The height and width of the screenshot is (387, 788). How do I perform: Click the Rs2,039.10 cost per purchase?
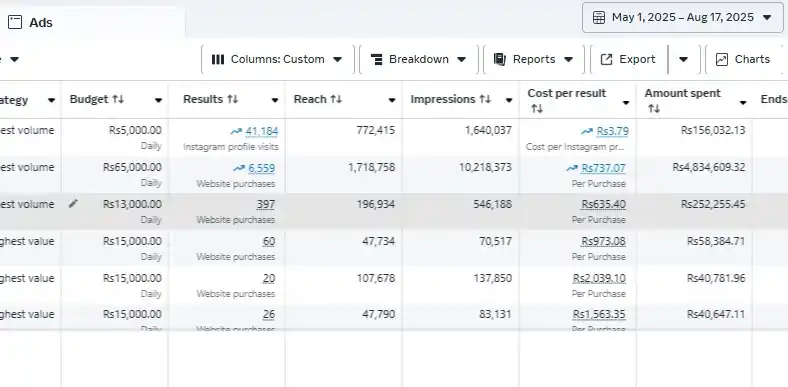(x=600, y=278)
